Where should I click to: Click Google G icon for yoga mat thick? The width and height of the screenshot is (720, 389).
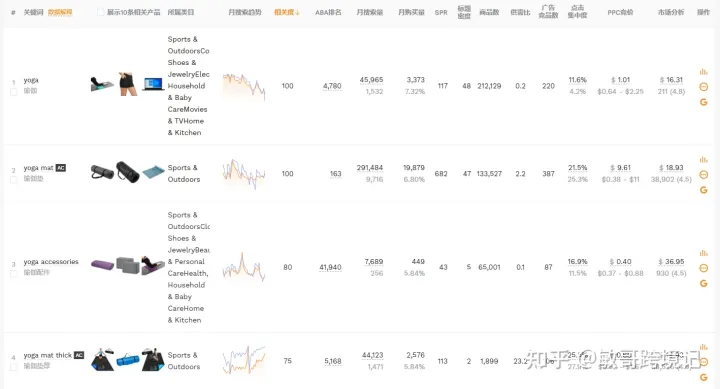click(x=703, y=377)
